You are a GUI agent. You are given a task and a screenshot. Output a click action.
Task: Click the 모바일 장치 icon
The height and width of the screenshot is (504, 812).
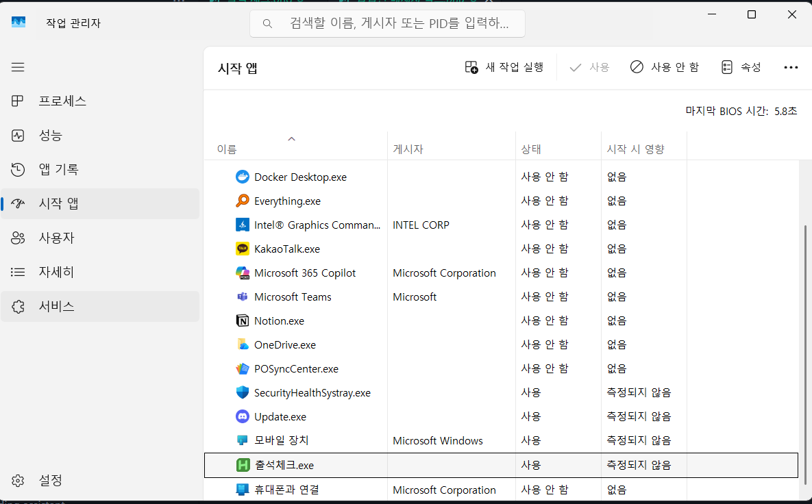coord(243,440)
